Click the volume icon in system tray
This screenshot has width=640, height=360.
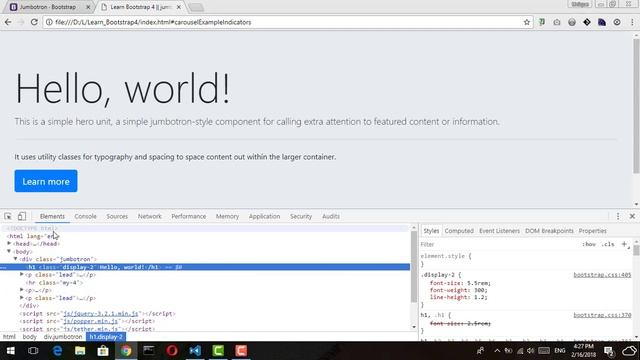(x=530, y=351)
